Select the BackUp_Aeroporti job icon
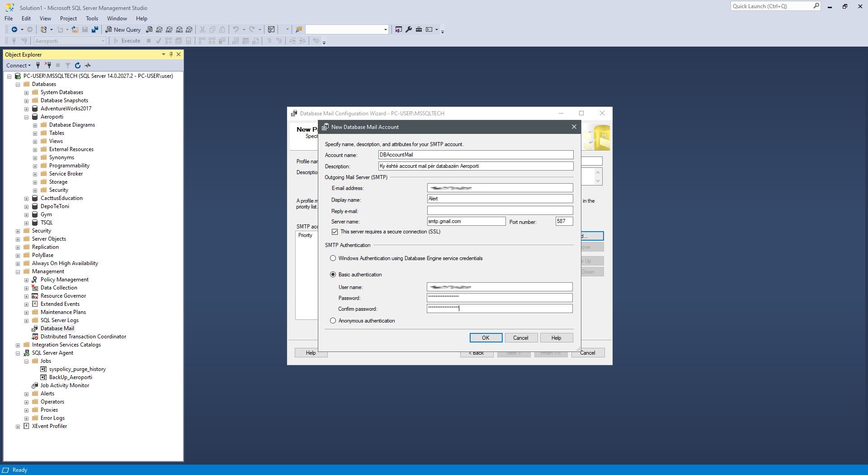868x475 pixels. click(x=43, y=377)
